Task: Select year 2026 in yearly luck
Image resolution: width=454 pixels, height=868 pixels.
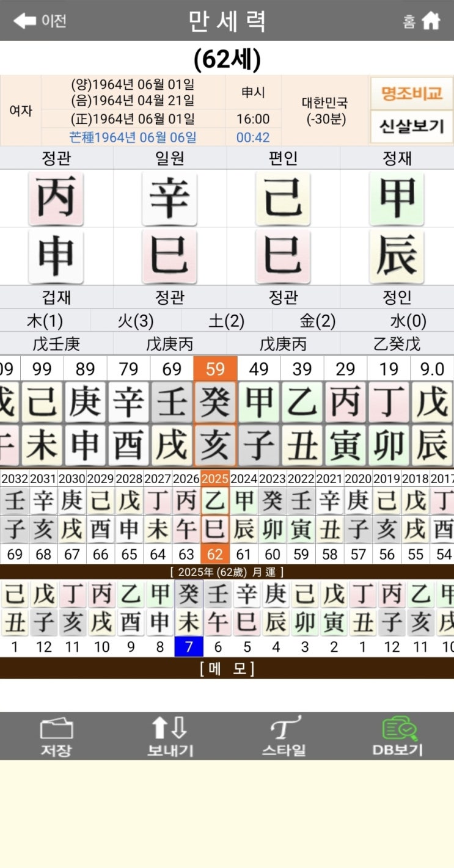Action: (x=186, y=478)
